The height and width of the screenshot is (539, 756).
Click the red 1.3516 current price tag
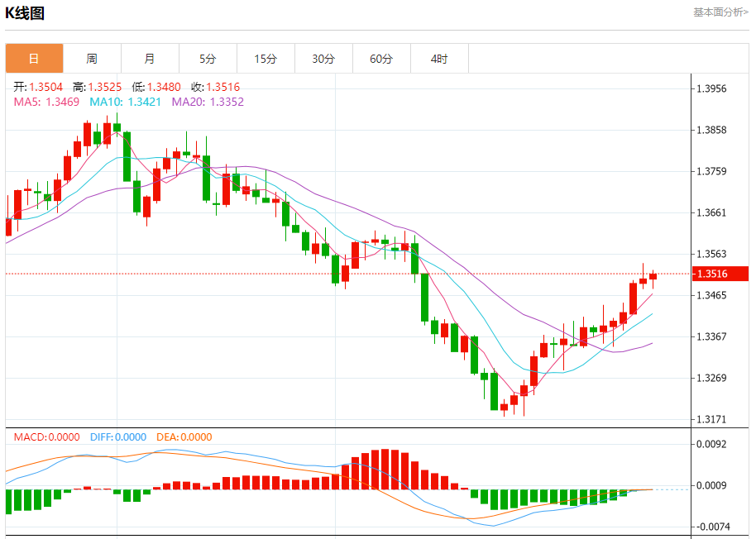coord(720,274)
